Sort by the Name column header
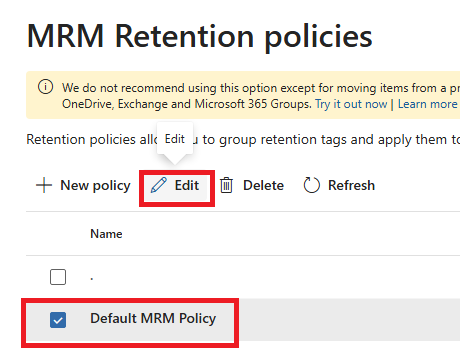This screenshot has height=364, width=460. tap(106, 234)
